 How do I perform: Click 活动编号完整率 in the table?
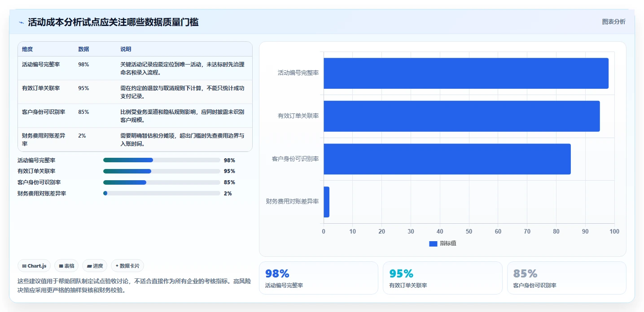[x=41, y=64]
